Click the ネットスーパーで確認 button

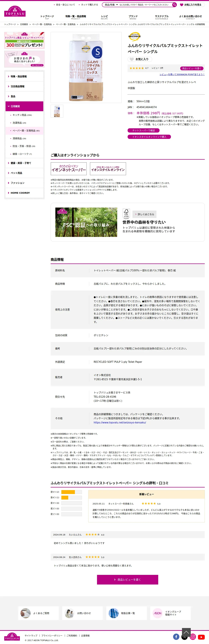coord(144,130)
